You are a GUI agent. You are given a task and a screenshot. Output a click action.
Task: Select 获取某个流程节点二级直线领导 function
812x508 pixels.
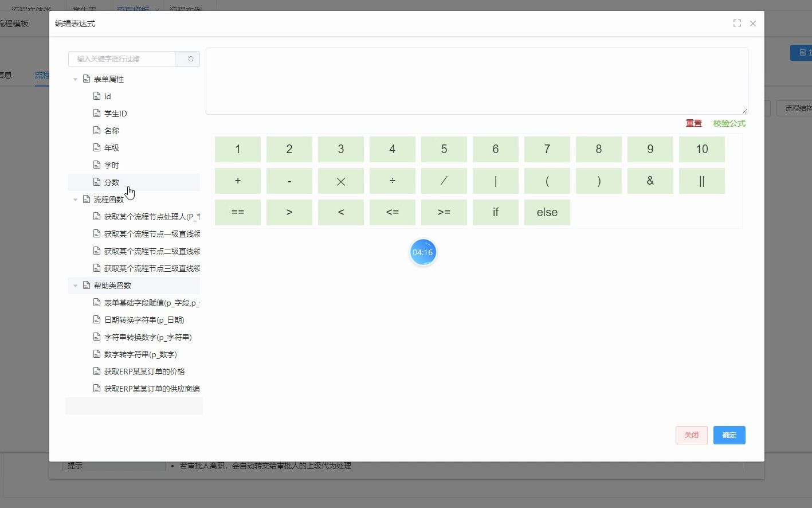tap(152, 251)
